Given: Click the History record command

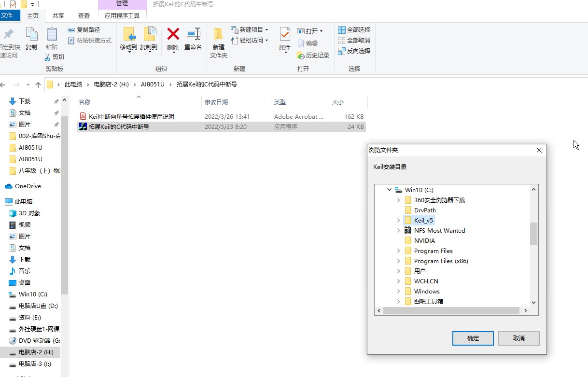Looking at the screenshot, I should (x=313, y=56).
